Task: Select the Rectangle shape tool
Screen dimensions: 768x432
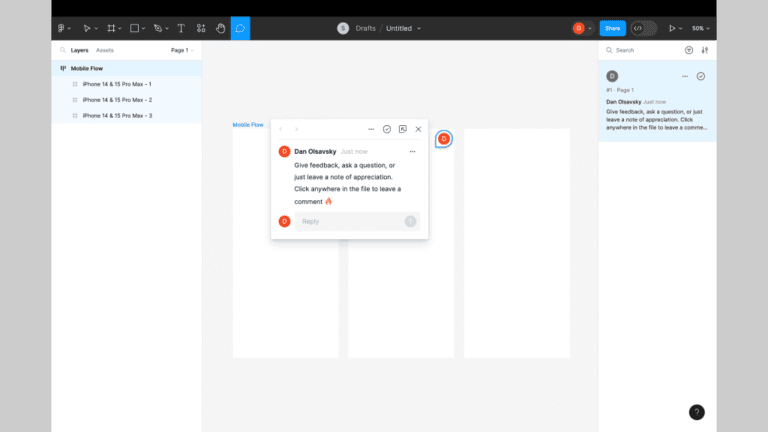Action: (x=134, y=28)
